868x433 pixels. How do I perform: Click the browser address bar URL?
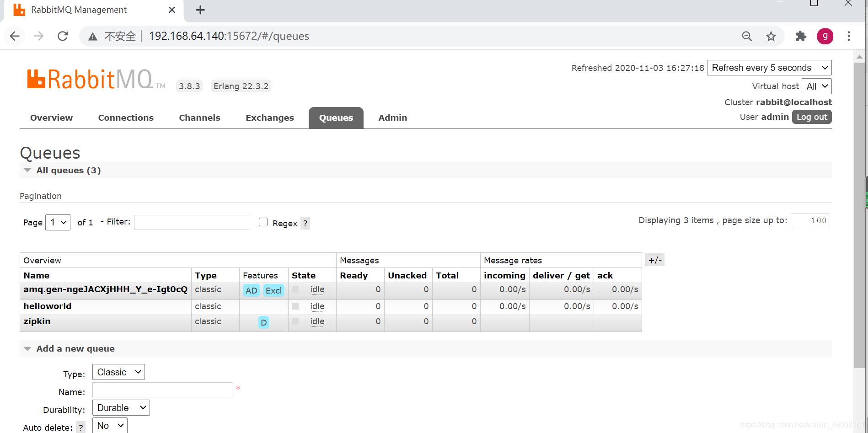coord(229,36)
